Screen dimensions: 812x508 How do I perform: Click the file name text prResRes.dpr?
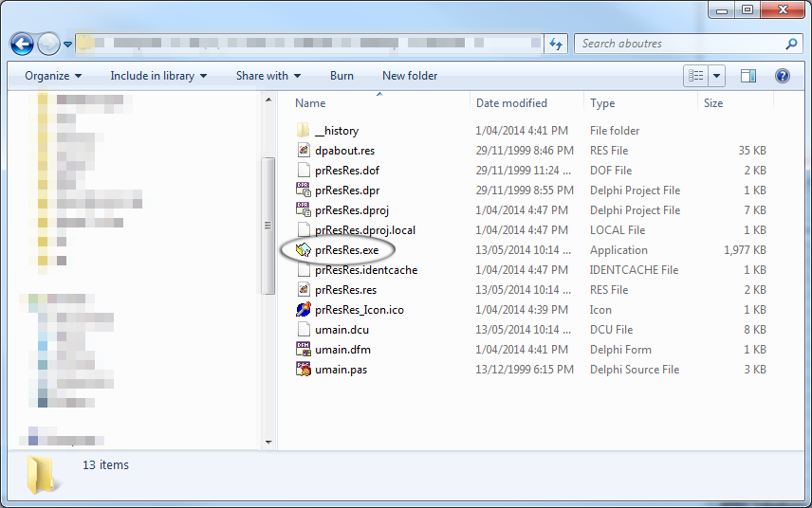point(347,190)
